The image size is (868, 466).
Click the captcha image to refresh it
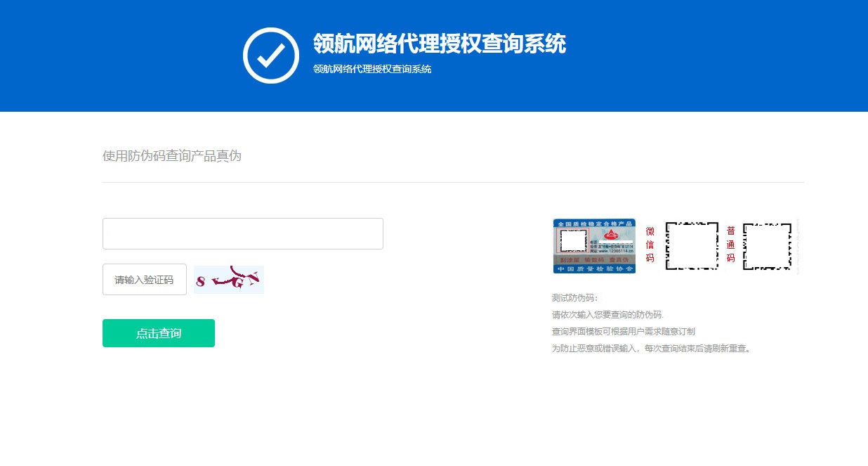(228, 279)
